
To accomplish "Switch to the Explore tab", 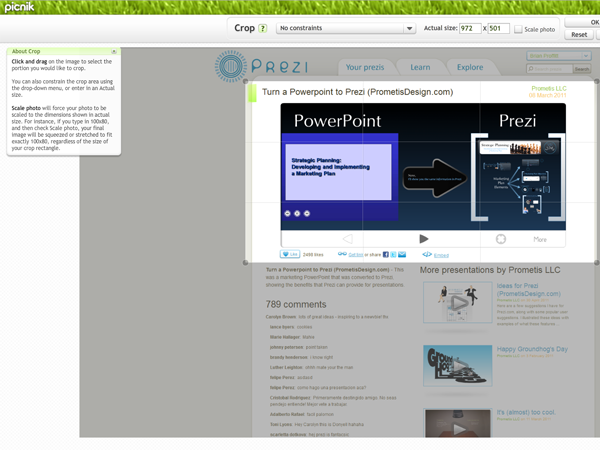I will (x=470, y=67).
